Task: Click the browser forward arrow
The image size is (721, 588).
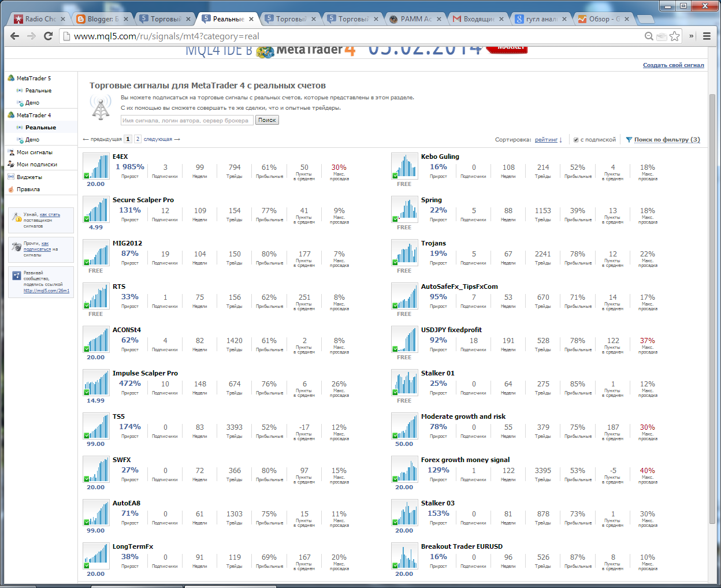Action: [32, 36]
